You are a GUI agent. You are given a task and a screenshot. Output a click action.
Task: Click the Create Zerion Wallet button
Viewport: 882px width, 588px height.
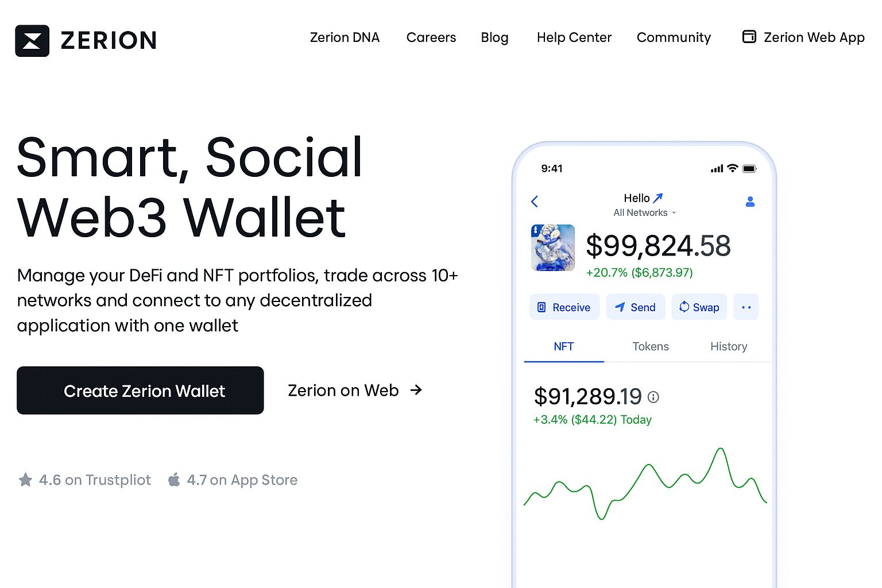coord(140,390)
